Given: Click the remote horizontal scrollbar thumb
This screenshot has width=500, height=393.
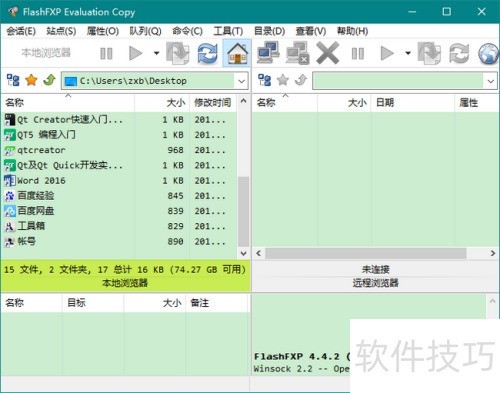Looking at the screenshot, I should coord(366,253).
